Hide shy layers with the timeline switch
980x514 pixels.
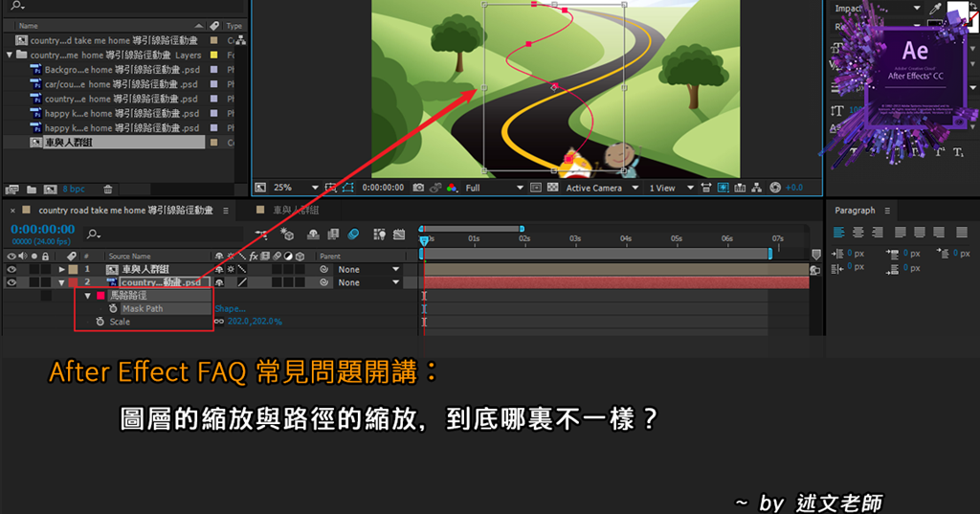313,235
